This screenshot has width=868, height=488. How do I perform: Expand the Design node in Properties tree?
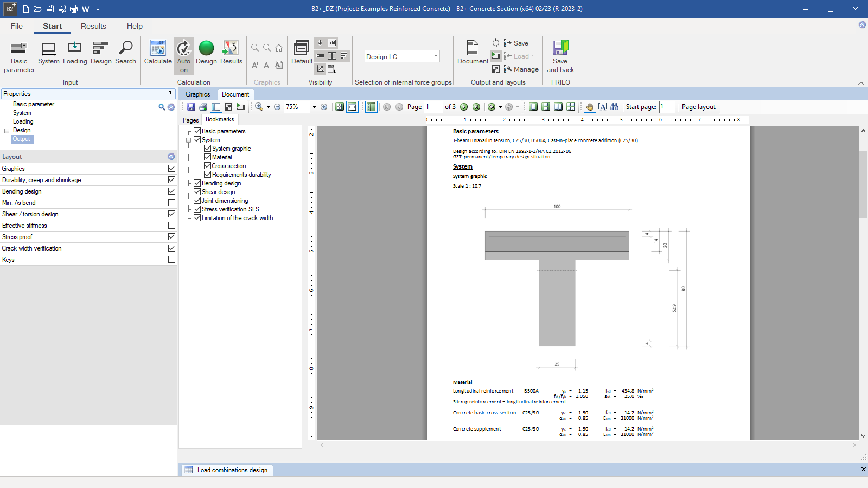pos(7,131)
